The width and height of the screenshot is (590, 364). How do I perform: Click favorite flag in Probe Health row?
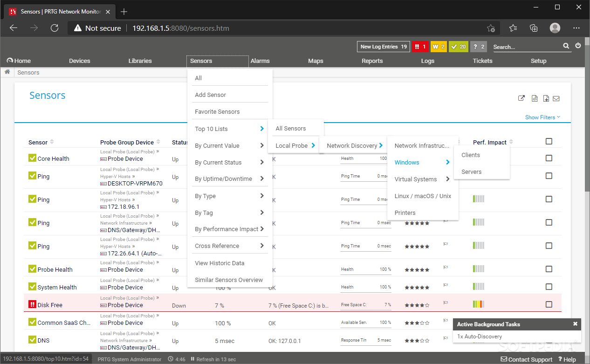pyautogui.click(x=446, y=268)
